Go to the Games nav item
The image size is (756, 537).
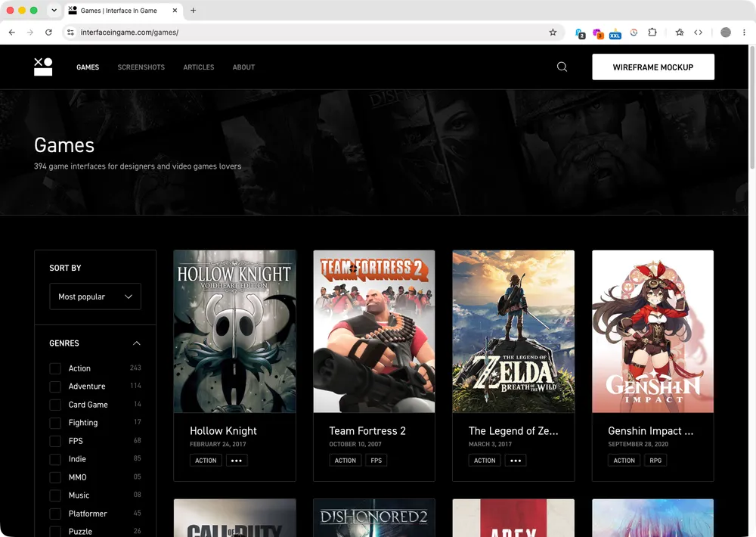point(88,67)
